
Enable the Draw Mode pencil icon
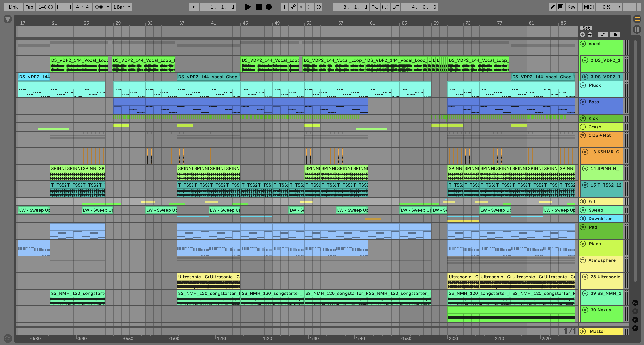coord(552,7)
